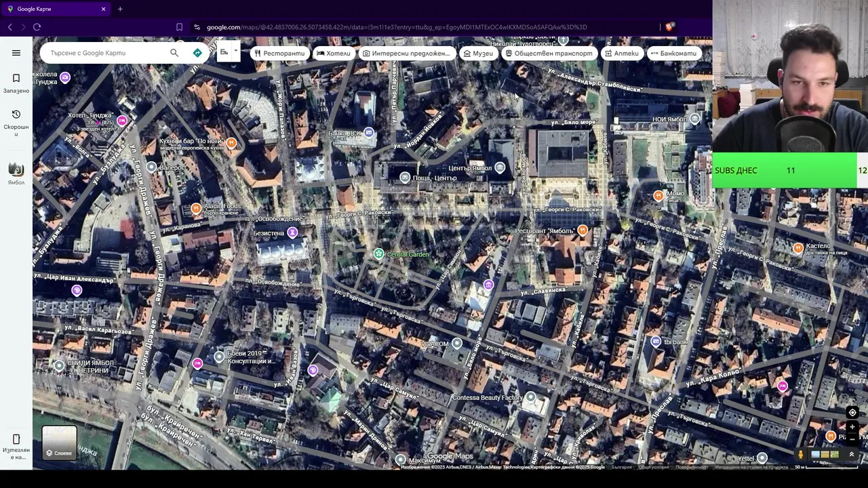Click the Contessa Beauty Factory marker

(531, 397)
